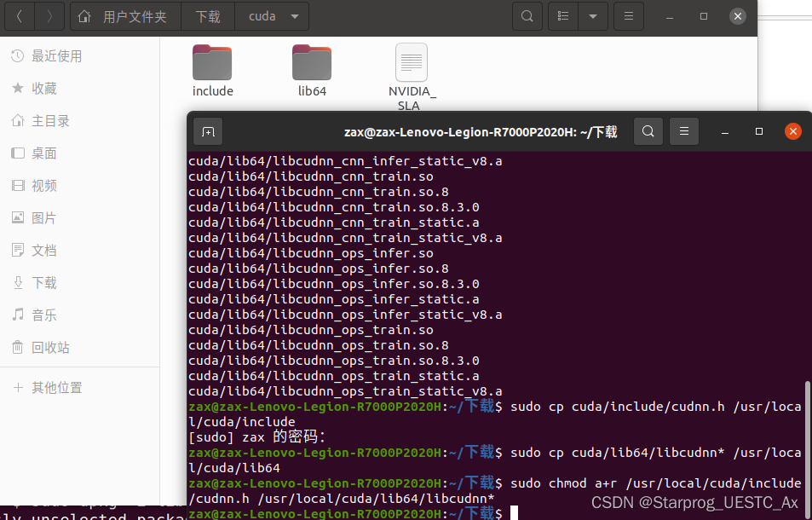
Task: Search files in the file manager
Action: tap(527, 16)
